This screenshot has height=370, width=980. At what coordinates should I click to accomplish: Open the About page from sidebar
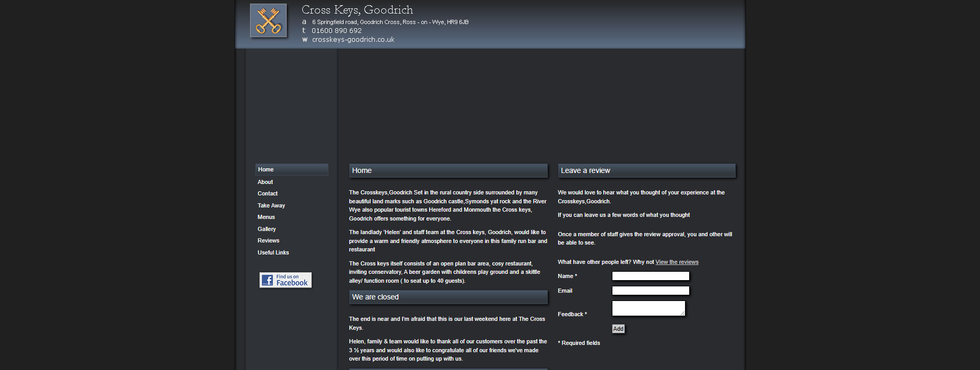click(x=265, y=182)
